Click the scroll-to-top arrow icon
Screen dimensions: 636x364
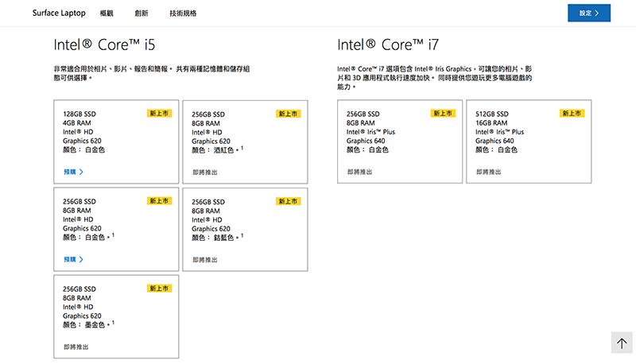pos(622,343)
